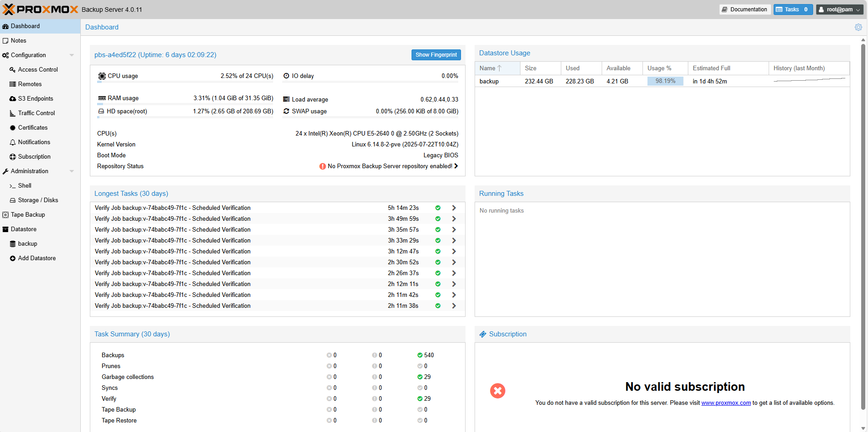Select the backup datastore in the sidebar
Image resolution: width=868 pixels, height=432 pixels.
28,243
